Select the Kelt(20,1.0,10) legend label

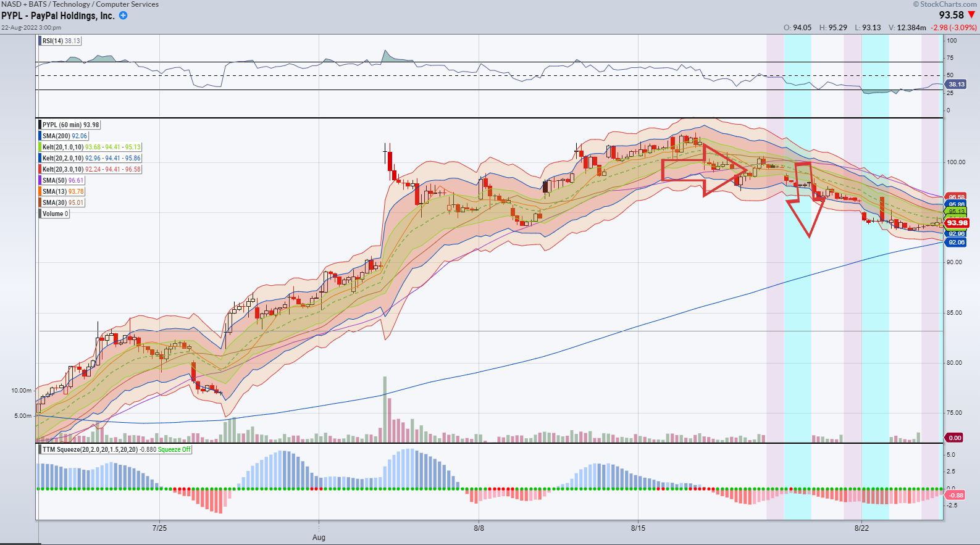point(91,147)
